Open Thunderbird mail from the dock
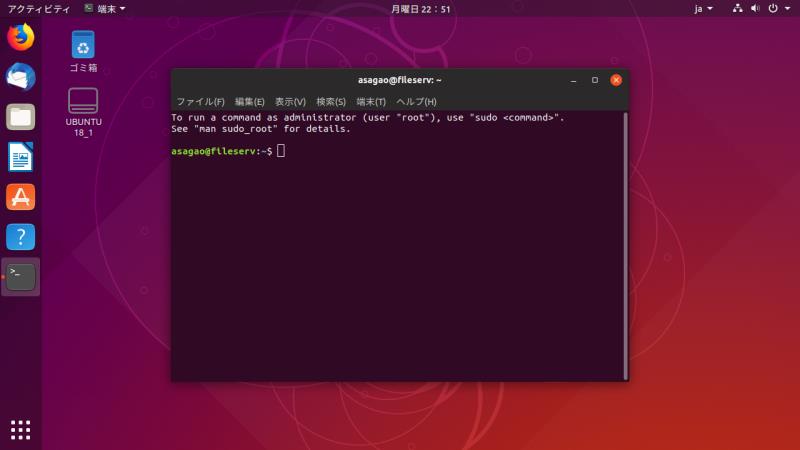800x450 pixels. coord(20,77)
